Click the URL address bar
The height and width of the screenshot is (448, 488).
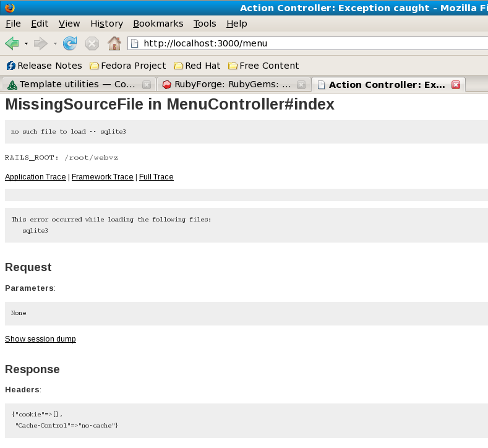coord(309,43)
